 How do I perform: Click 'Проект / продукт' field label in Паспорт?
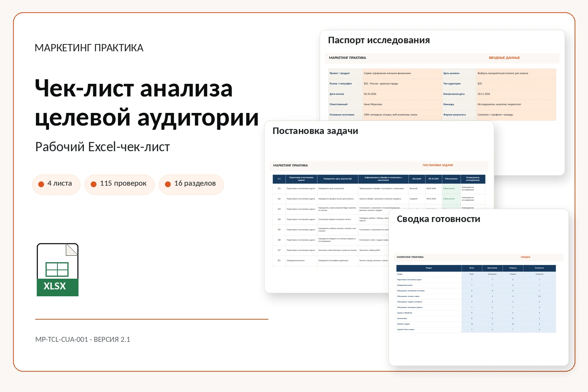click(x=340, y=73)
